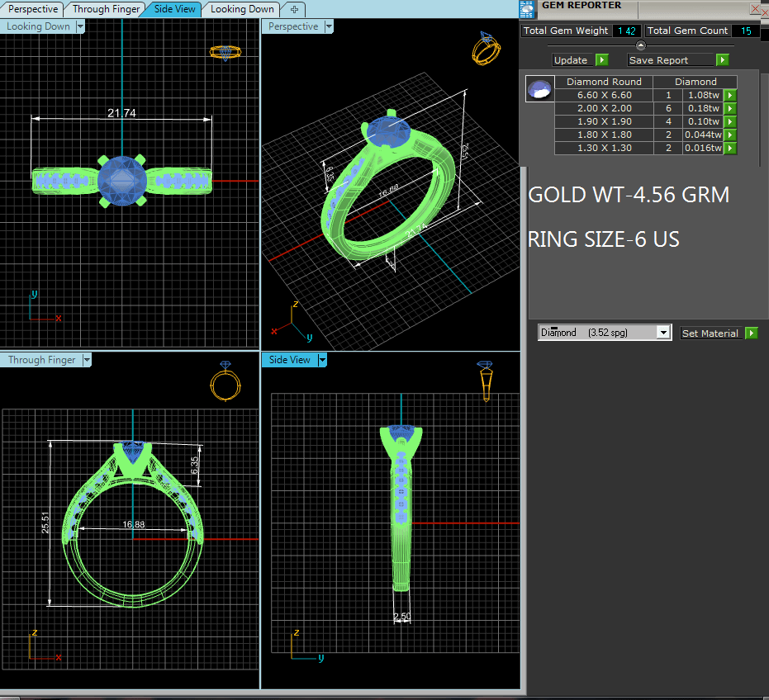The height and width of the screenshot is (700, 769).
Task: Click the green arrow beside Set Material
Action: pos(751,333)
